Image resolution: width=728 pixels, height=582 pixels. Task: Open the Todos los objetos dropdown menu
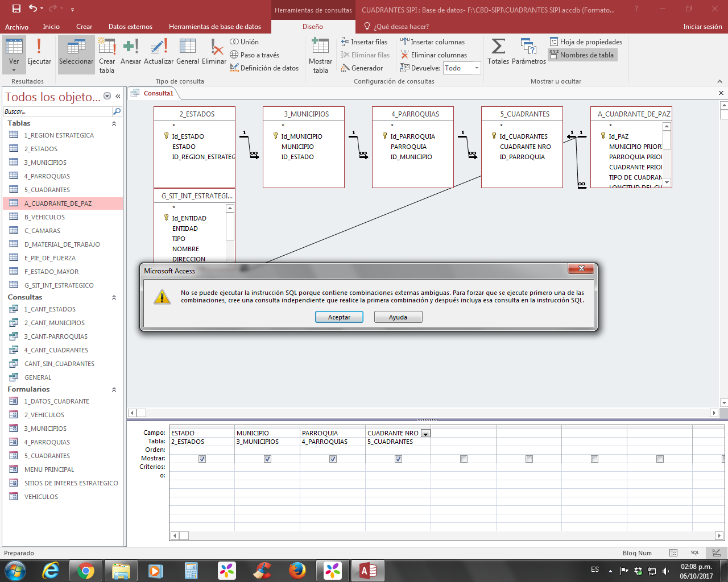107,96
